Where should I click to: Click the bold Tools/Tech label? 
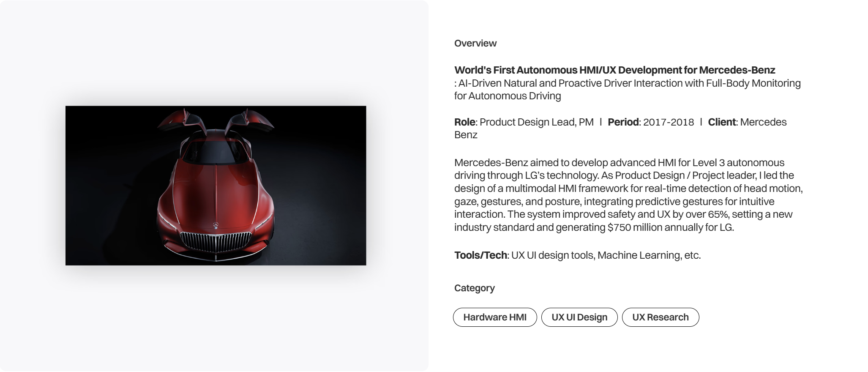[480, 255]
